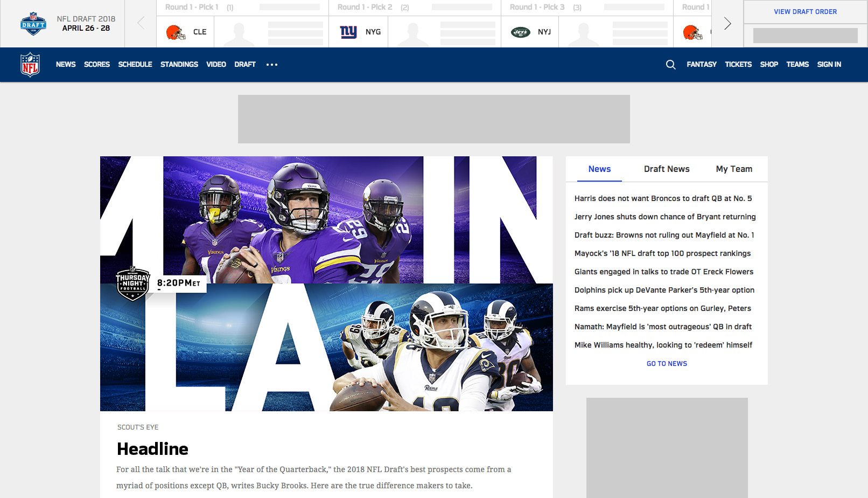Viewport: 868px width, 498px height.
Task: Open the Headline article title
Action: tap(152, 449)
